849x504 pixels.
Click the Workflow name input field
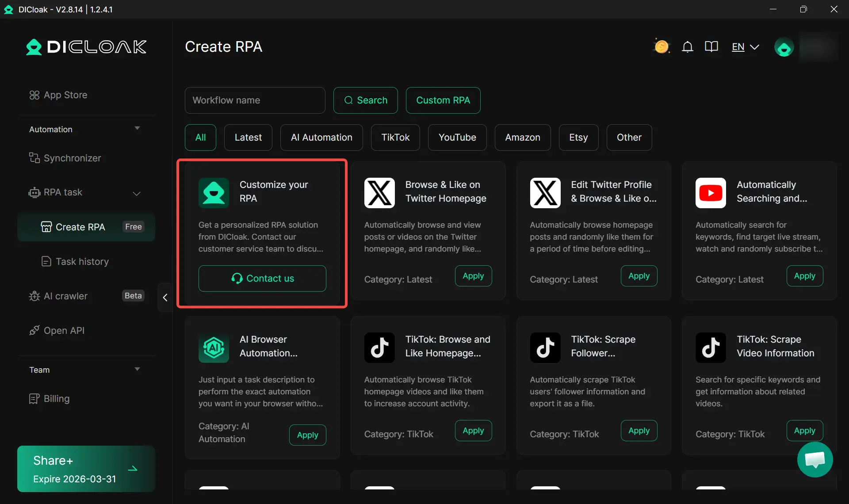(x=255, y=100)
